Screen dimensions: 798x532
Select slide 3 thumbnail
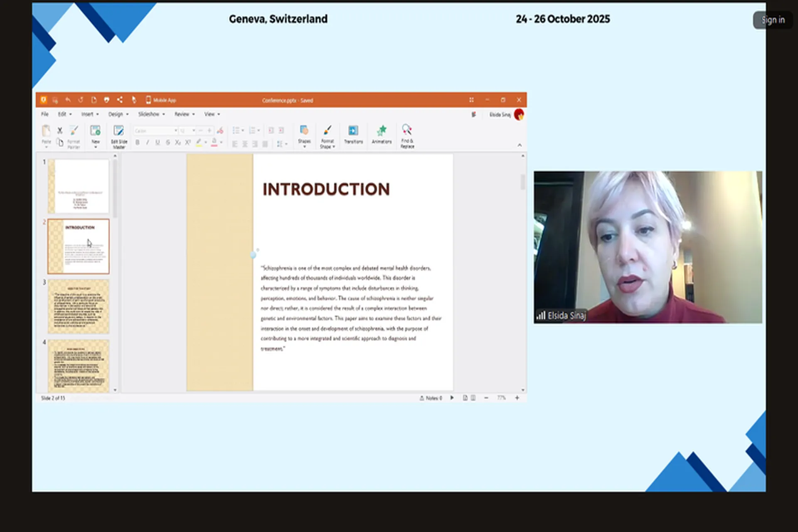tap(79, 306)
